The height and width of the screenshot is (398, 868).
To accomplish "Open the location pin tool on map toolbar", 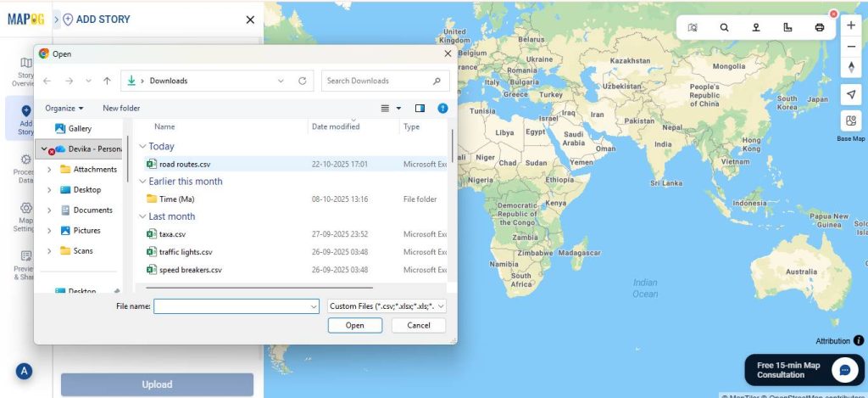I will click(755, 27).
